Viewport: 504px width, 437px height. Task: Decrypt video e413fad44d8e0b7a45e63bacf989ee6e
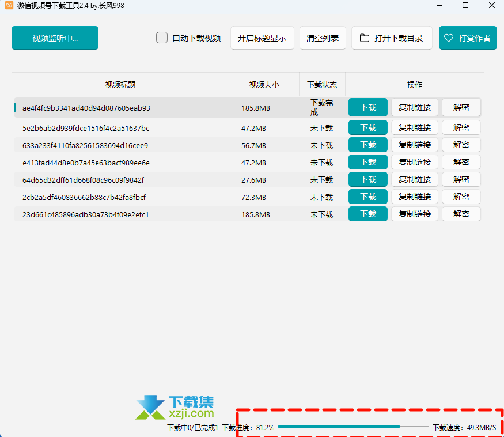[x=461, y=162]
